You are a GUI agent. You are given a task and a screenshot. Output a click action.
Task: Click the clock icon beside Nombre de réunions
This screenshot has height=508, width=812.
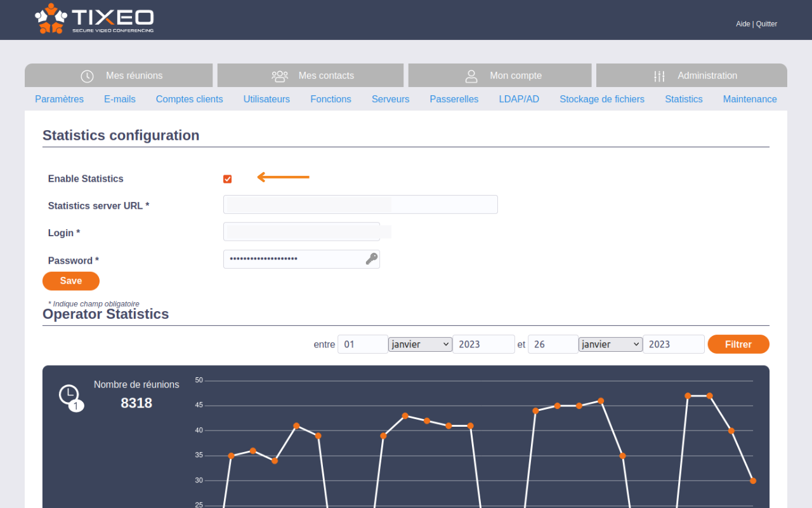pyautogui.click(x=70, y=398)
